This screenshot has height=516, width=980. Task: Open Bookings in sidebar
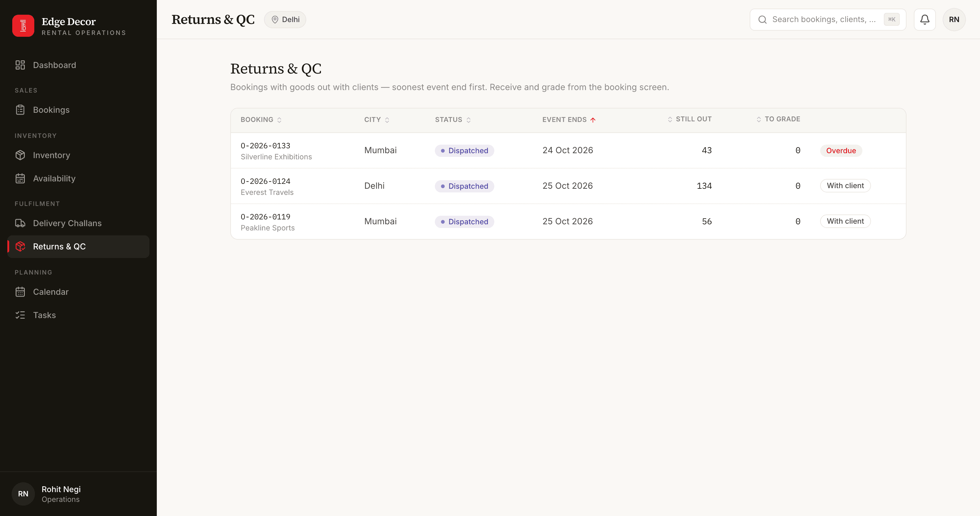[78, 110]
